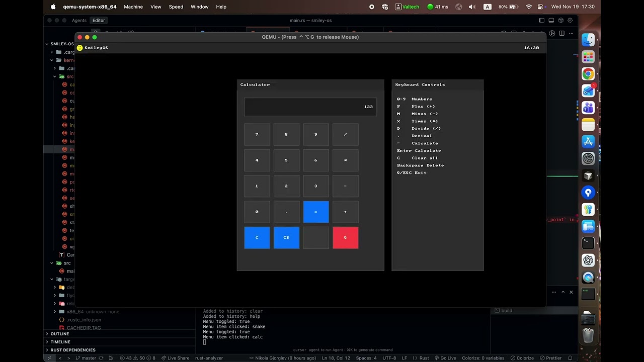Open Microsoft Teams from the Dock
The image size is (644, 362).
[588, 108]
